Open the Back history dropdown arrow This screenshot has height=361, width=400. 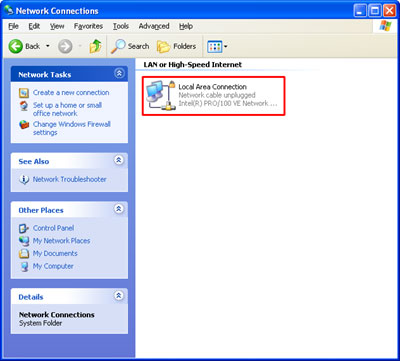pyautogui.click(x=48, y=46)
